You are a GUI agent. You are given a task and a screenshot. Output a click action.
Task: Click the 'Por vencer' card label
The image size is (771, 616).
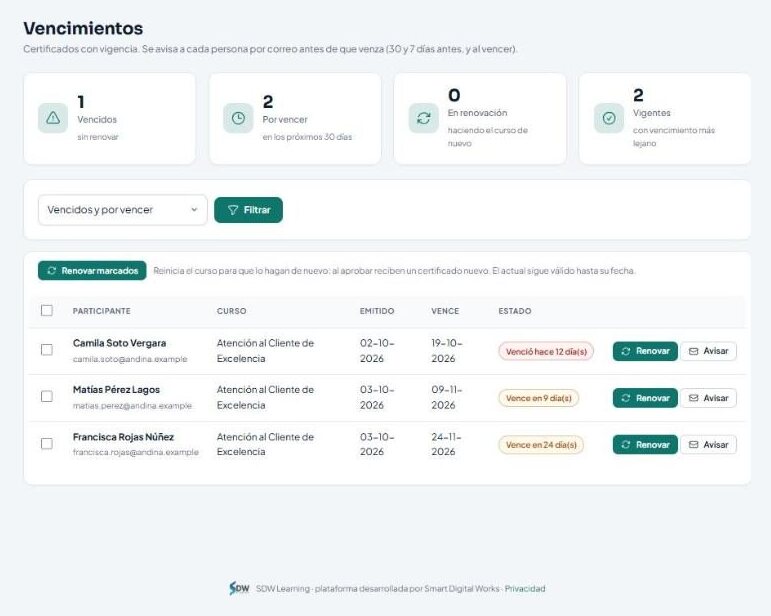[x=285, y=119]
